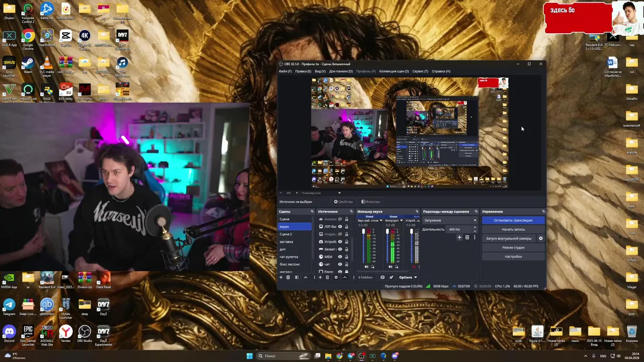Open advanced audio properties gears icon in mixer

pyautogui.click(x=391, y=278)
